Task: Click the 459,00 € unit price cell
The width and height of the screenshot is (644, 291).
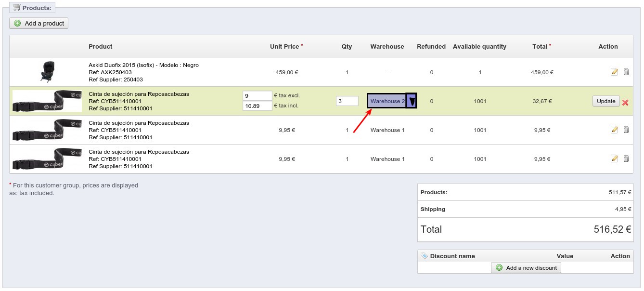Action: 287,72
